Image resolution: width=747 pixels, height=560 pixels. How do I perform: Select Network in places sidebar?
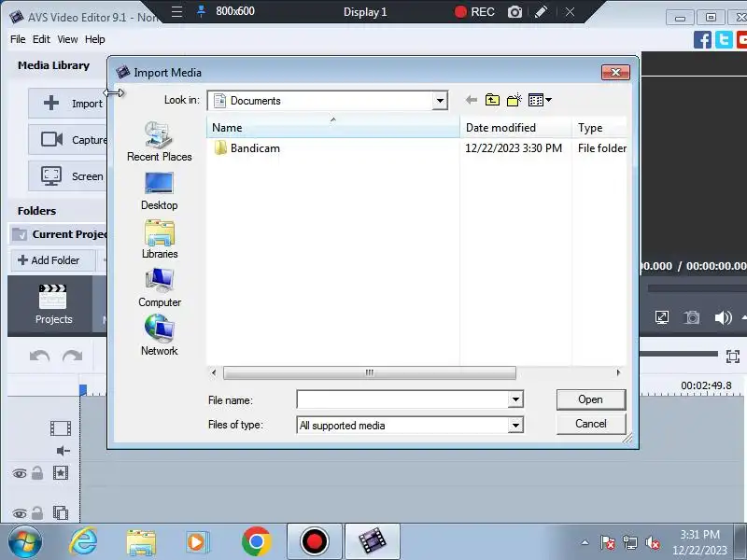tap(159, 336)
